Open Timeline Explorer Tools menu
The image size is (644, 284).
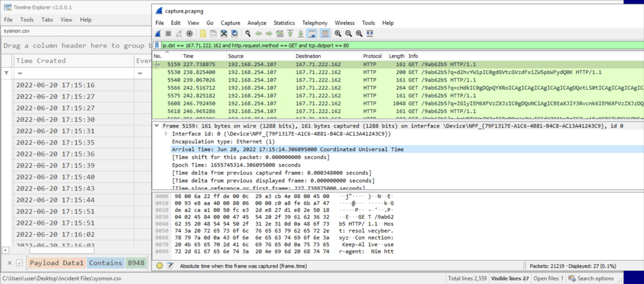(27, 19)
